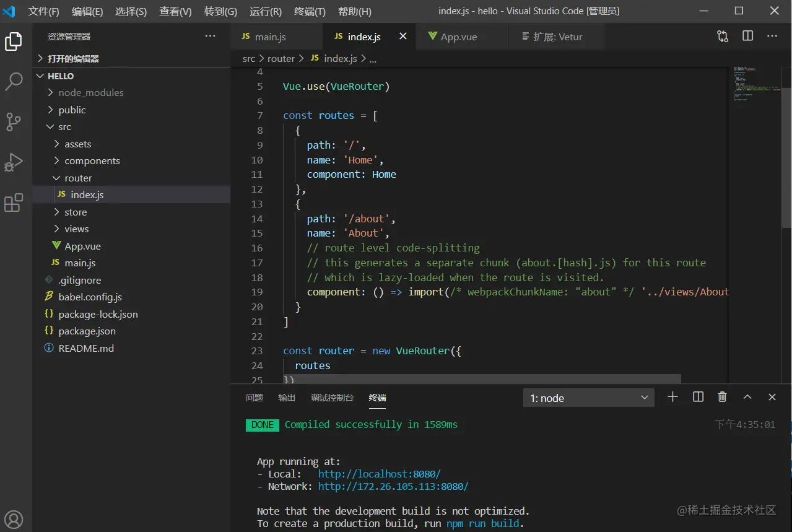Image resolution: width=792 pixels, height=532 pixels.
Task: Click the Vue icon beside App.vue in explorer
Action: (x=57, y=246)
